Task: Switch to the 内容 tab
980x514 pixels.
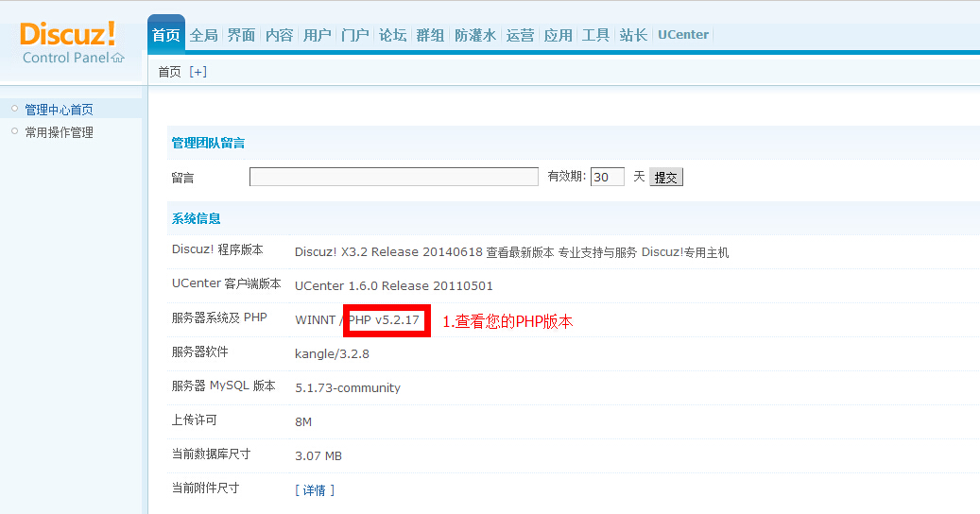Action: pos(280,35)
